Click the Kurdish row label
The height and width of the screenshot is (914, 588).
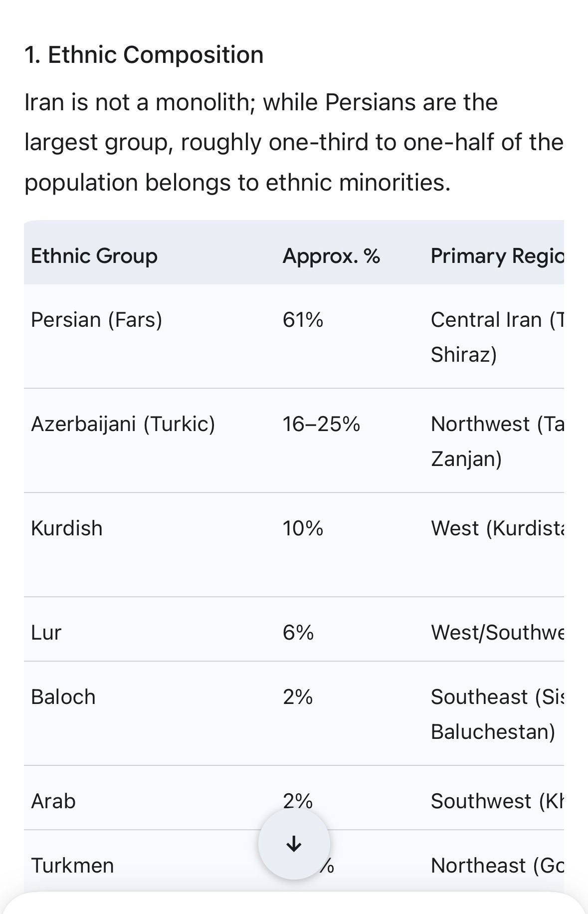67,528
